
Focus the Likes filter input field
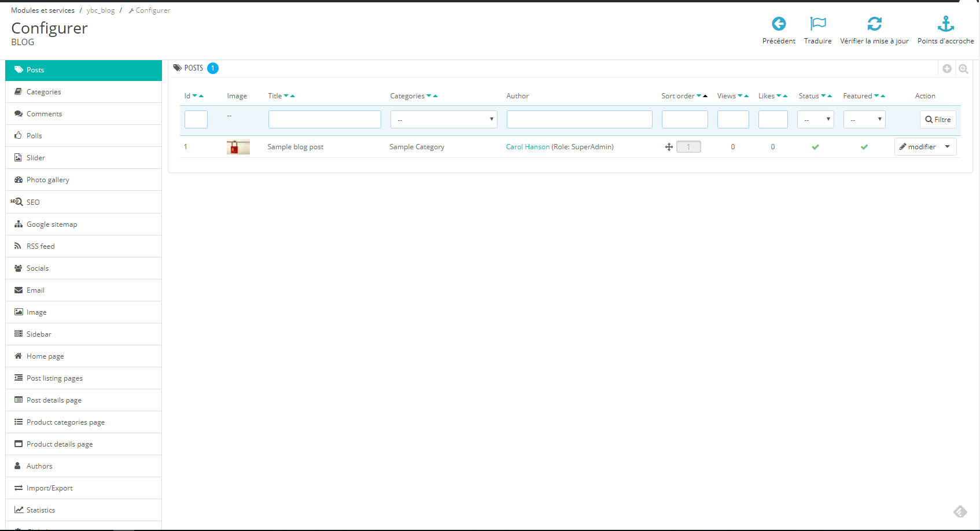pyautogui.click(x=773, y=119)
